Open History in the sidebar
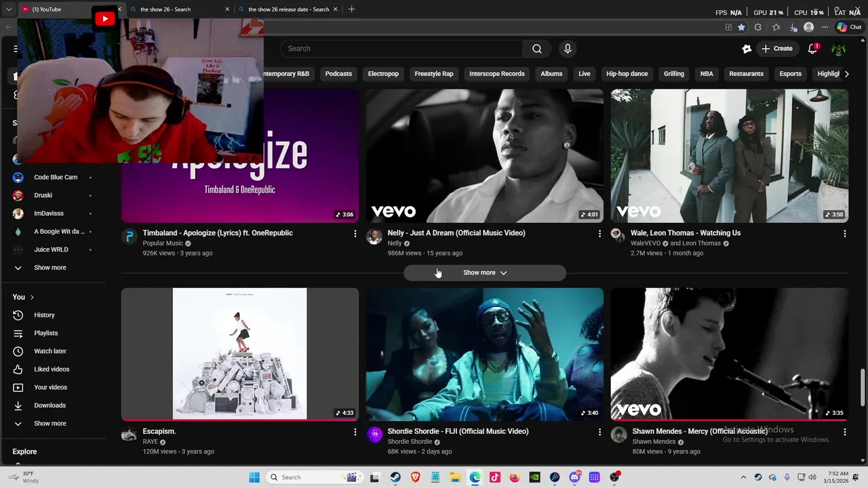 pyautogui.click(x=45, y=315)
